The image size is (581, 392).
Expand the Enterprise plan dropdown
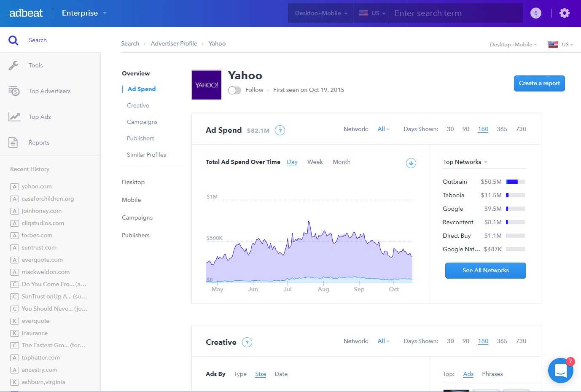click(84, 13)
